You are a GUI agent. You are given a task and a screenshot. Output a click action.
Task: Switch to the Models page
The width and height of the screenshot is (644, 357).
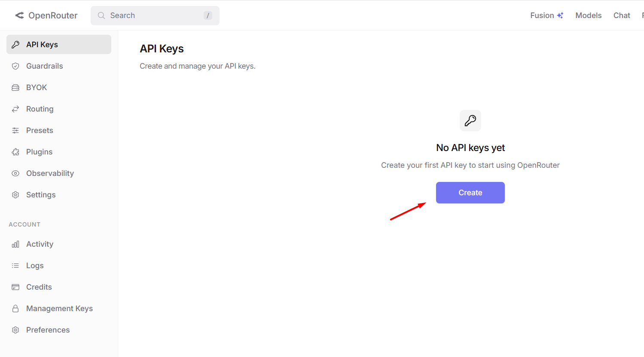588,15
